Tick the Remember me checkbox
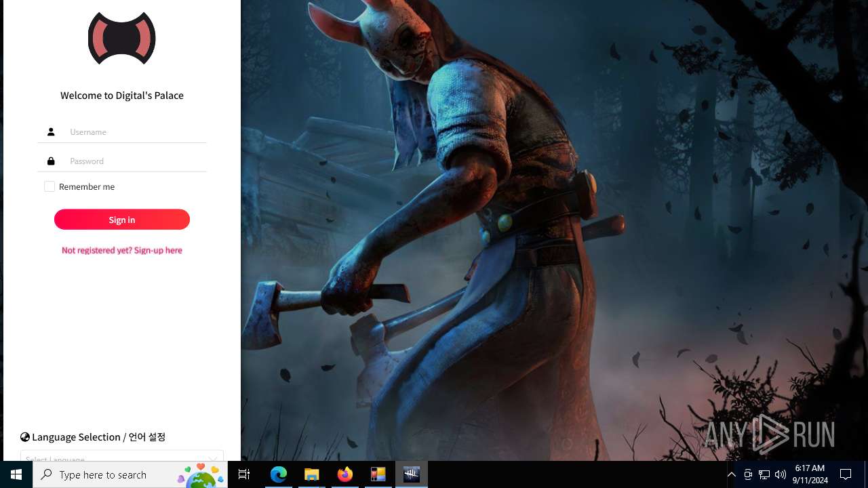 (x=50, y=186)
